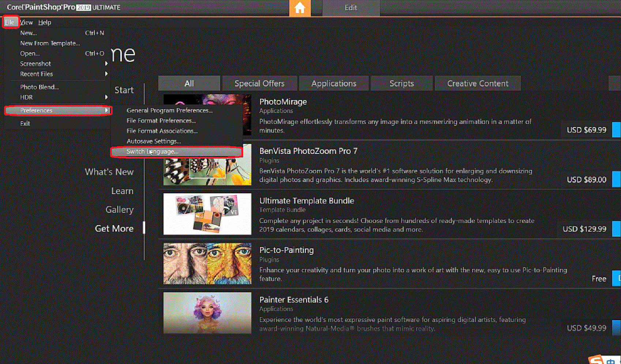
Task: Click Exit in the File menu
Action: click(x=25, y=124)
